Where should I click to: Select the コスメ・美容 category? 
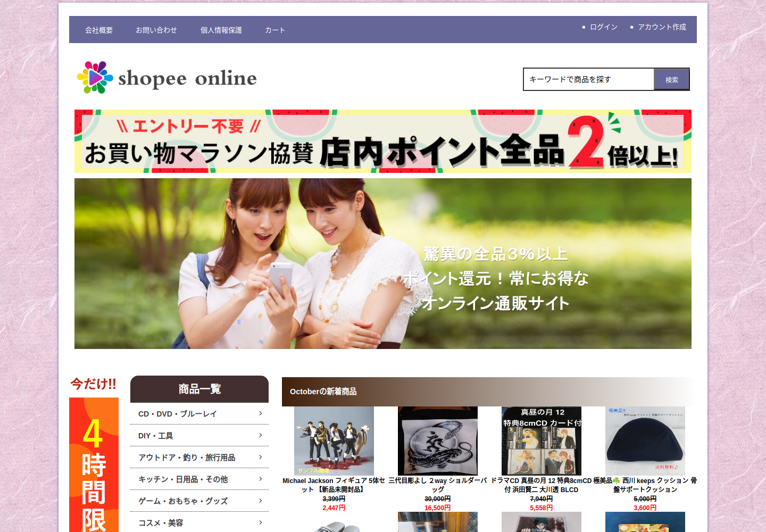click(x=199, y=523)
